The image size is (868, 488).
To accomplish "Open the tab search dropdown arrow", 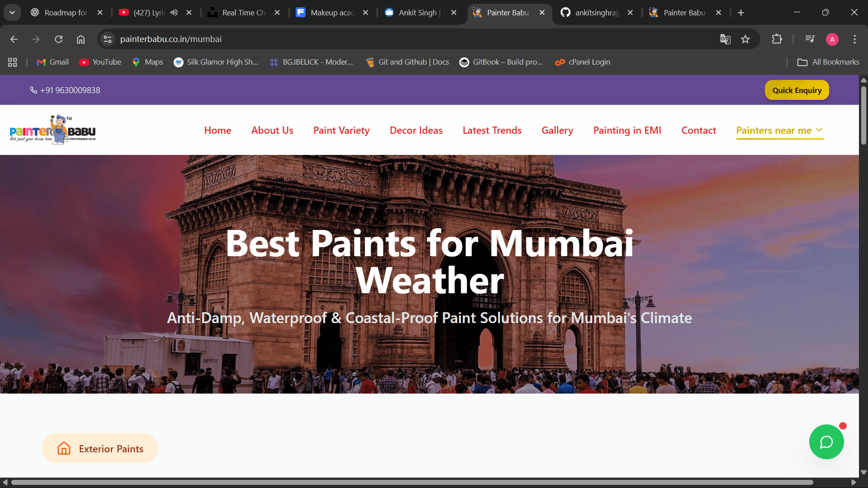I will [x=12, y=13].
